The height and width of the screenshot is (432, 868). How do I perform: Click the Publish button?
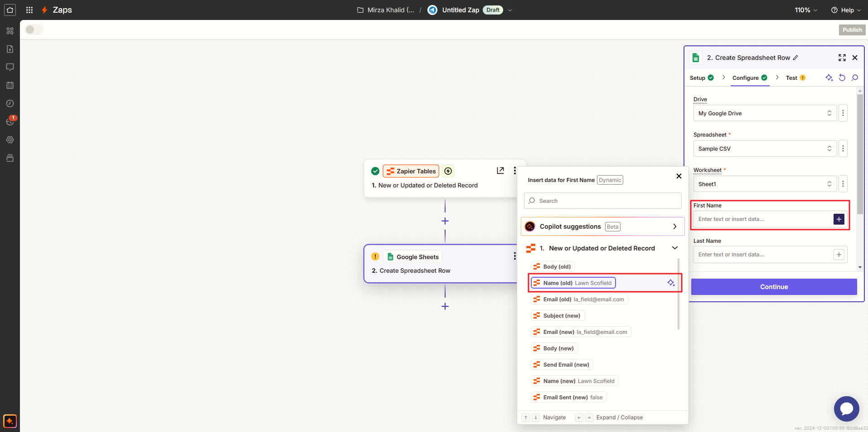click(x=852, y=29)
